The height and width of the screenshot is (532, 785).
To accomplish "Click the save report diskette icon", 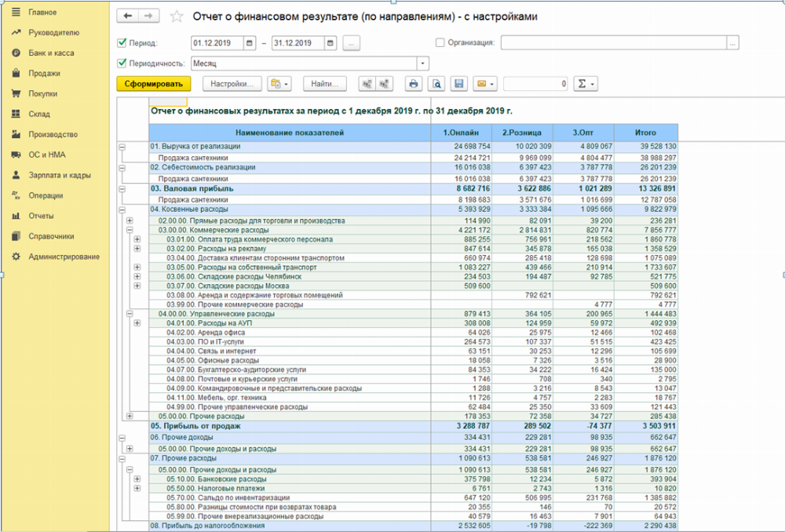I will [459, 83].
